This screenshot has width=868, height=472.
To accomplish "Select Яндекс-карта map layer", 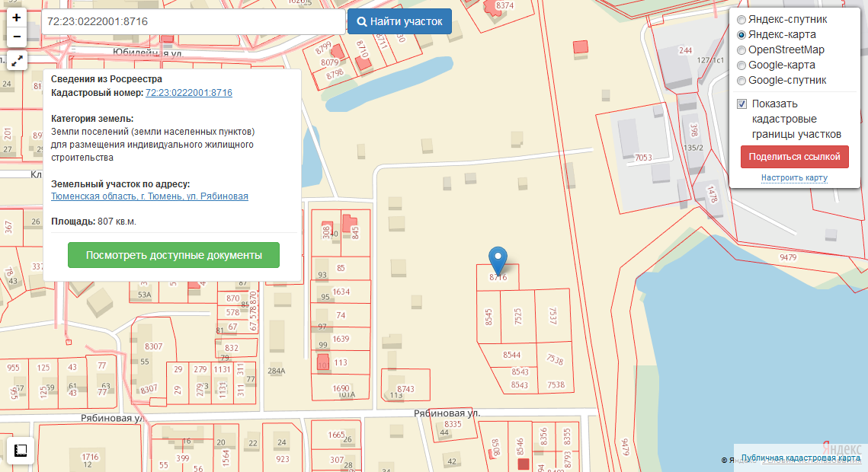I will [x=741, y=35].
